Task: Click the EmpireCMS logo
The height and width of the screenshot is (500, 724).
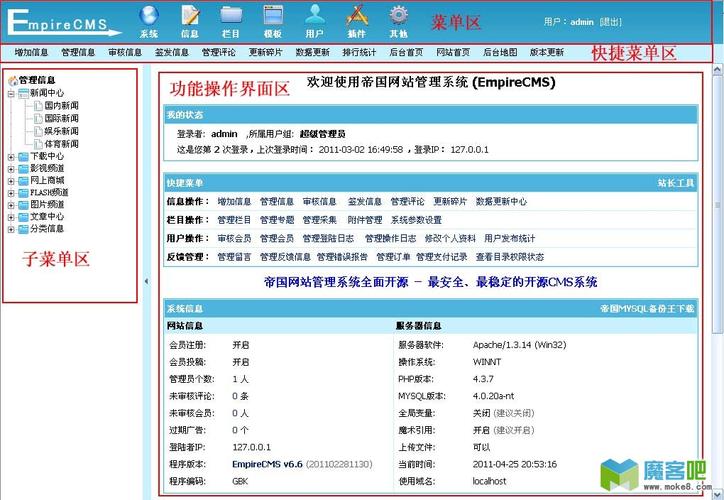Action: coord(62,21)
